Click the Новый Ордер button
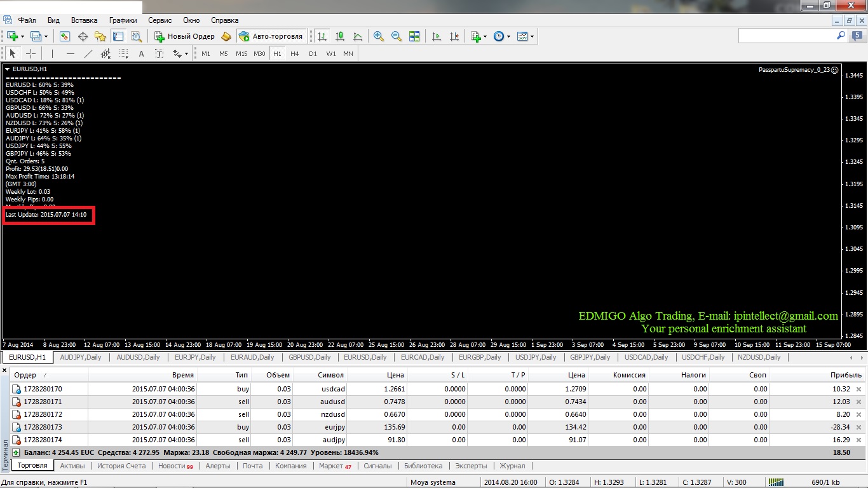Screen dimensions: 868x488 click(185, 36)
